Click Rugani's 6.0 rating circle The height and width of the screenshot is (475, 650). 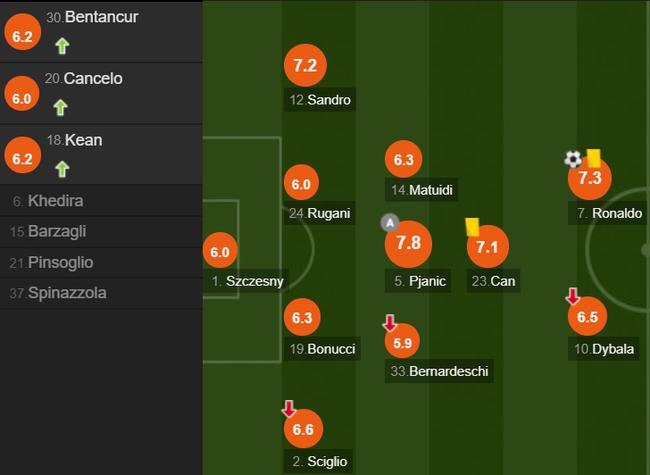pyautogui.click(x=300, y=184)
